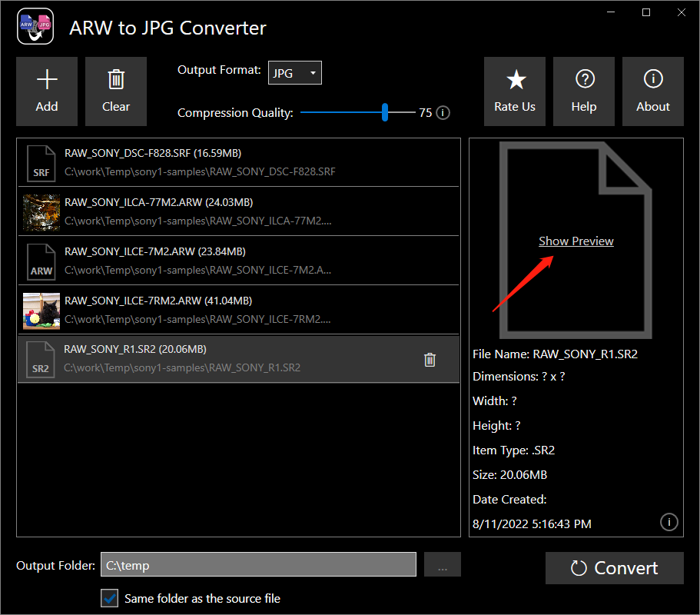Clear the file list with trash button
Screen dimensions: 700x615
click(x=116, y=91)
